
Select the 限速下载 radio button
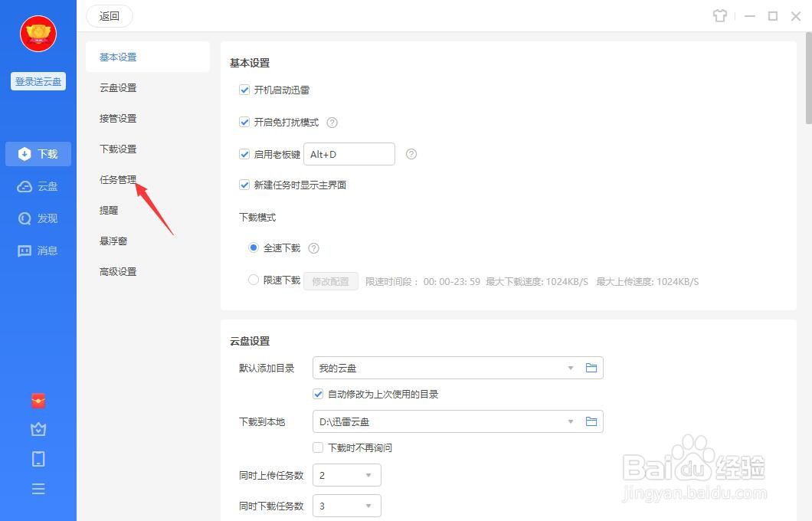pyautogui.click(x=253, y=280)
